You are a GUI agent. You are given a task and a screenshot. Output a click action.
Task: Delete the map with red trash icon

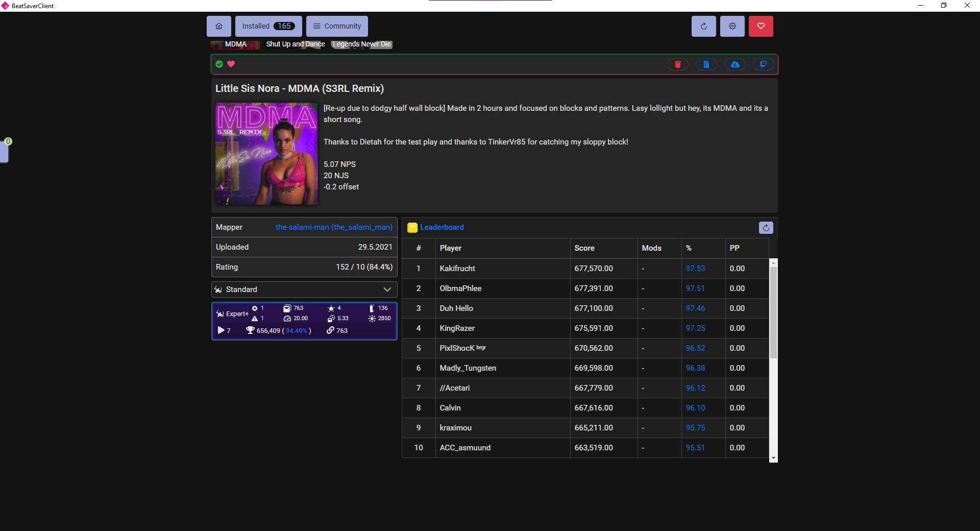[x=678, y=64]
